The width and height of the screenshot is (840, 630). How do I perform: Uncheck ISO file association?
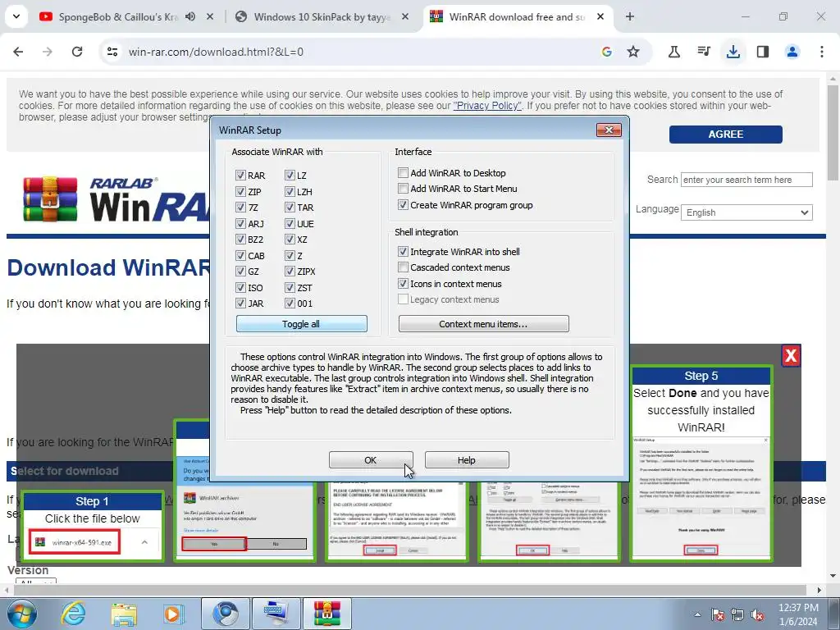tap(240, 288)
